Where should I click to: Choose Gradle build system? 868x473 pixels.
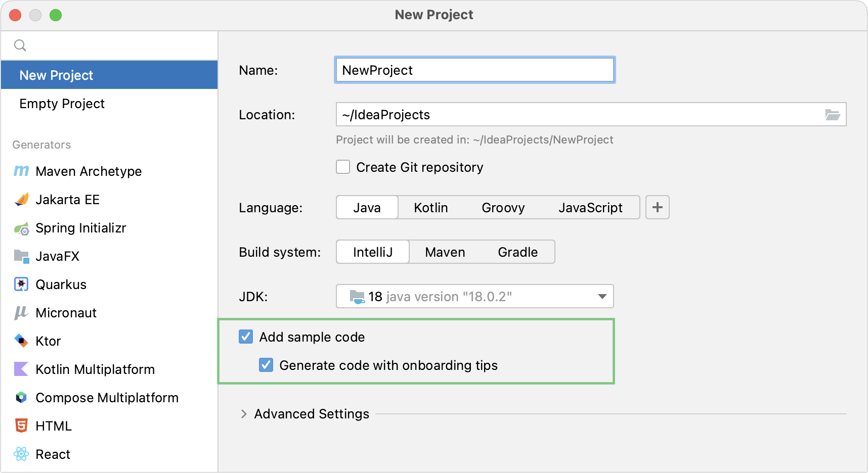518,252
